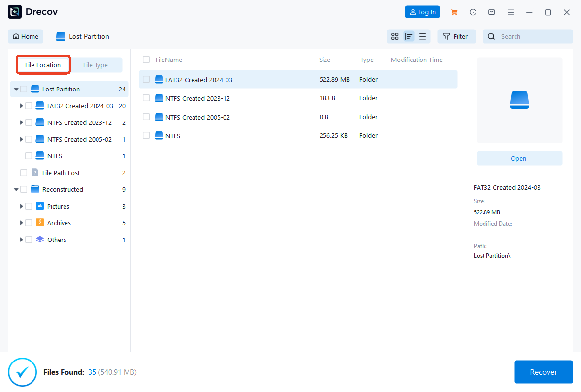Image resolution: width=581 pixels, height=392 pixels.
Task: Check the FAT32 Created 2024-03 row checkbox
Action: (x=146, y=79)
